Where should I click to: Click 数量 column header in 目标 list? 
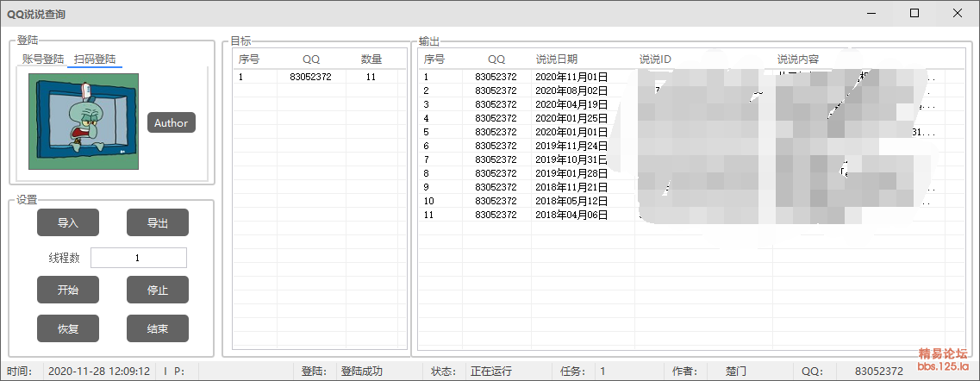371,59
